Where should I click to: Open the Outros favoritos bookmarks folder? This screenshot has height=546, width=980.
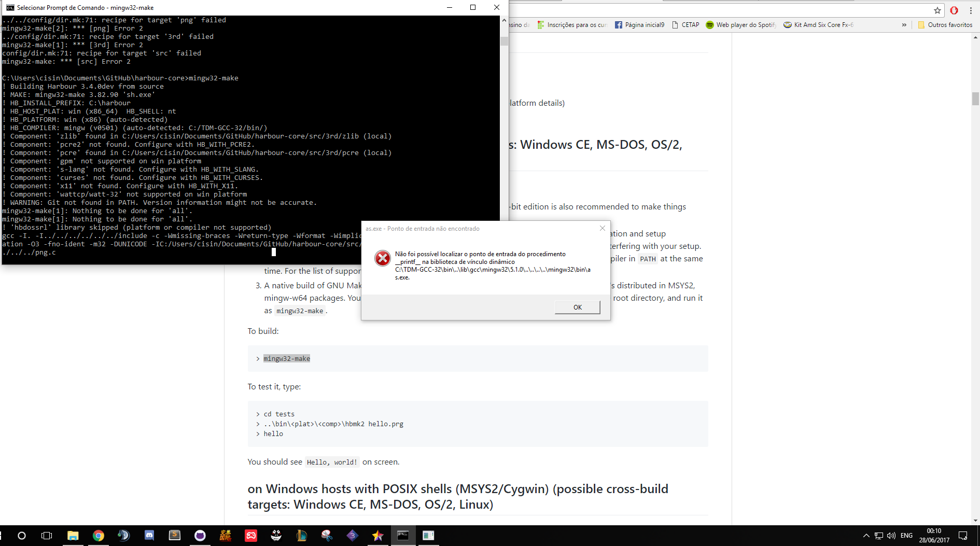(x=945, y=25)
